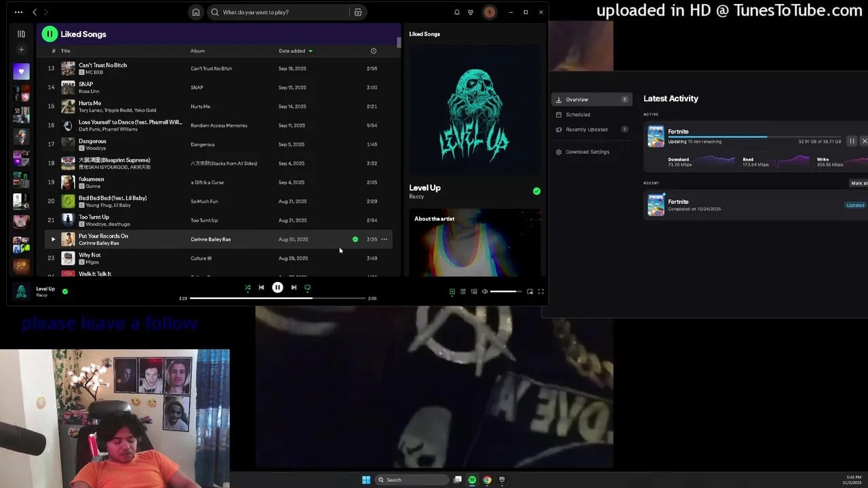Open the Corinne Bailey Rae album link
This screenshot has width=868, height=488.
point(211,239)
